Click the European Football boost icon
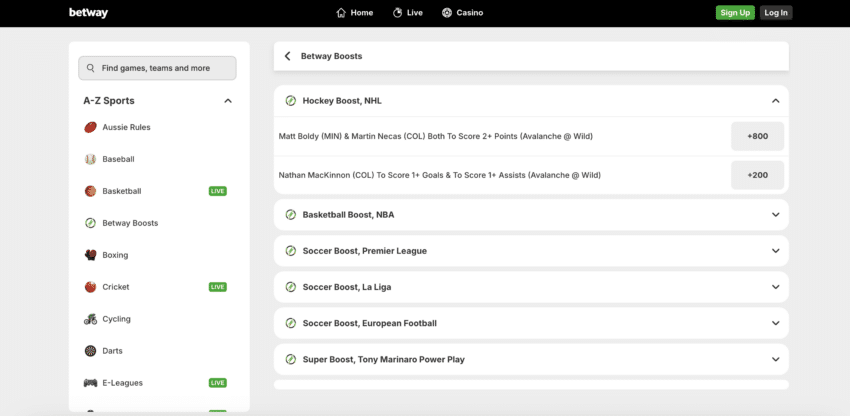Image resolution: width=850 pixels, height=416 pixels. click(291, 323)
